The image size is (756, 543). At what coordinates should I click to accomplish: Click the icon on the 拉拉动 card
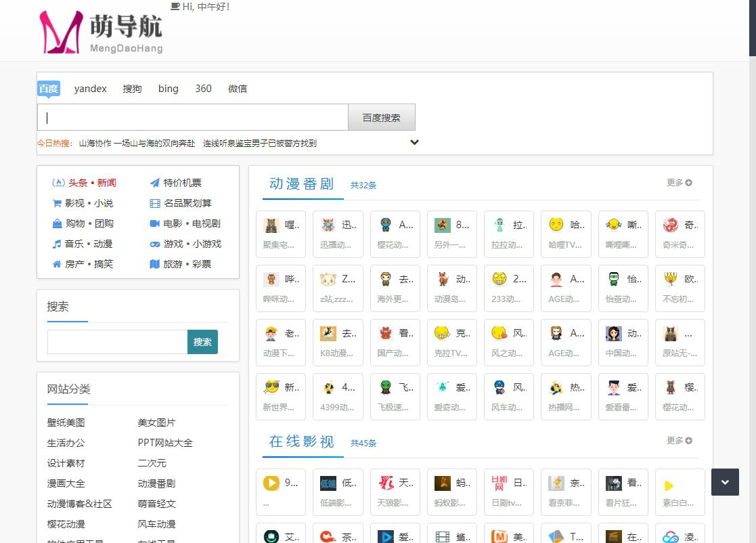click(x=499, y=225)
